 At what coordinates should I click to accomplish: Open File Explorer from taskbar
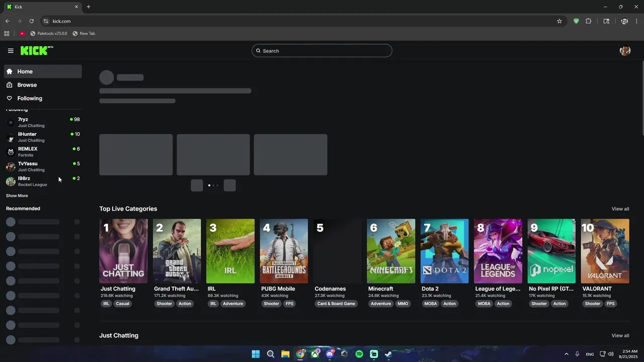[x=285, y=354]
